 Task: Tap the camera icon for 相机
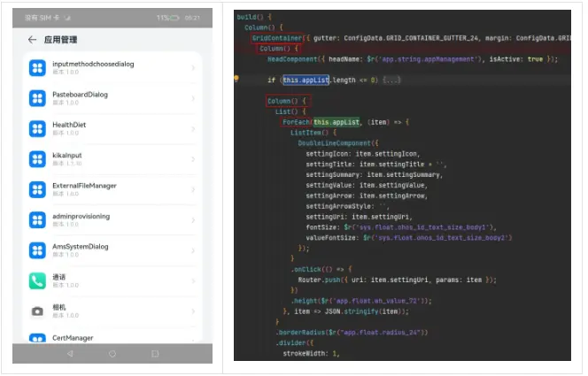tap(37, 312)
